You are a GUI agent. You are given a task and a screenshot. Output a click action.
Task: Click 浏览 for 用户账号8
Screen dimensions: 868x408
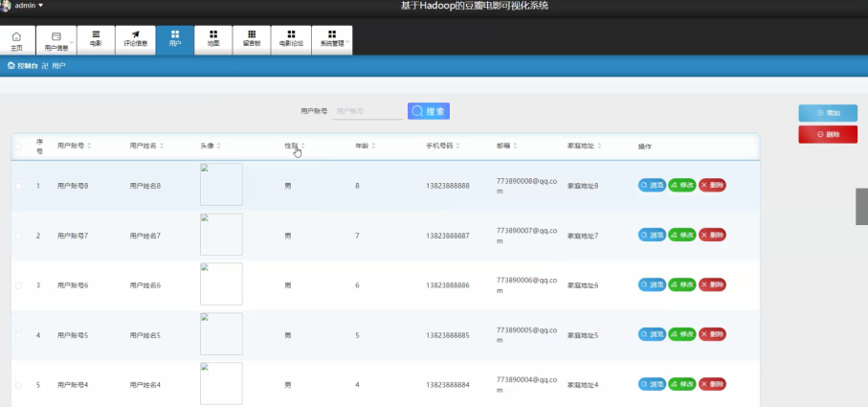click(652, 185)
